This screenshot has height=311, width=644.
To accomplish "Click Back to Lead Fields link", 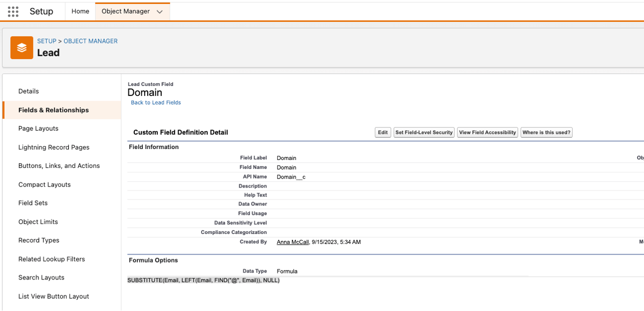I will 156,102.
